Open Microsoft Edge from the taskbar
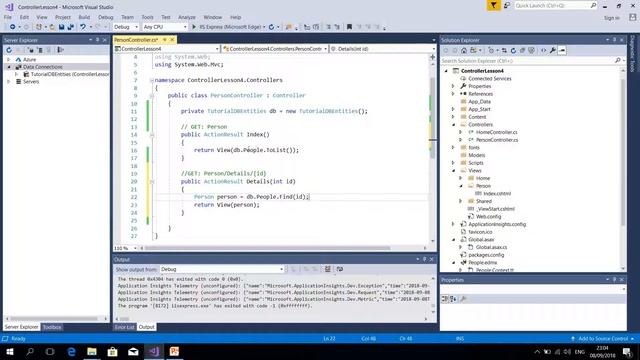640x360 pixels. pos(71,351)
